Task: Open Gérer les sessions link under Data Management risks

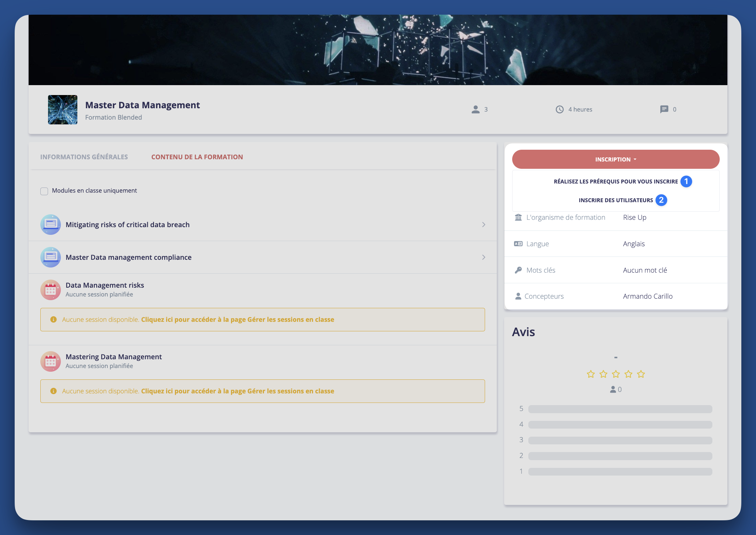Action: [237, 320]
